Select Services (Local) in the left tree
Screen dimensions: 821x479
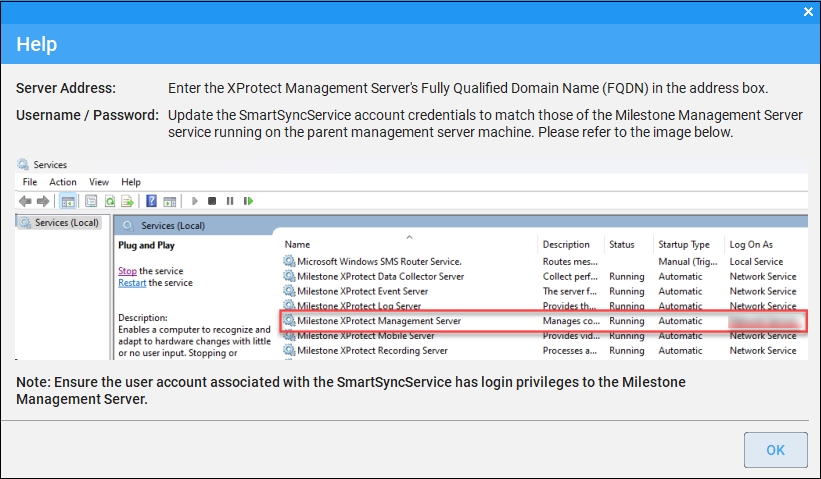pos(66,222)
